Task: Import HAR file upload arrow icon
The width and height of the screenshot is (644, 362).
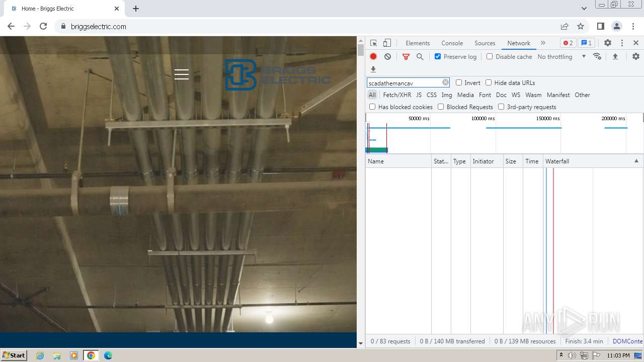Action: click(615, 56)
